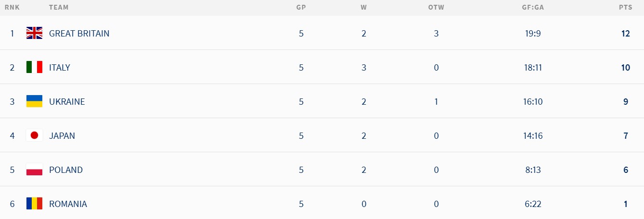Click the OTW column header
644x219 pixels.
coord(436,8)
